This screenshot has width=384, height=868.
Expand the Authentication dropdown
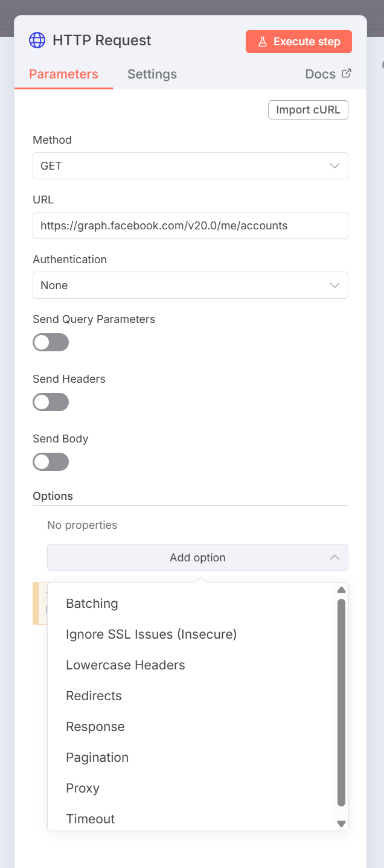pos(190,286)
